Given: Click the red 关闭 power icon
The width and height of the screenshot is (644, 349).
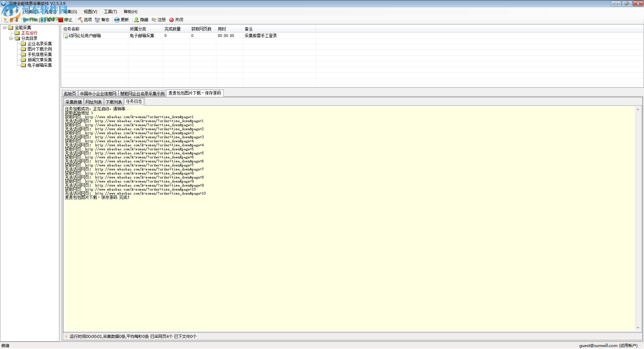Looking at the screenshot, I should 171,20.
